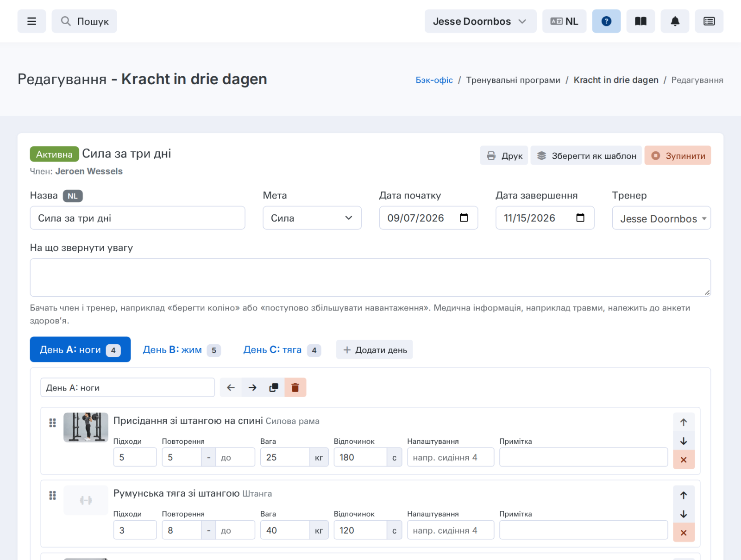Open the Тренер trainer select box
Screen dimensions: 741x560
[661, 218]
